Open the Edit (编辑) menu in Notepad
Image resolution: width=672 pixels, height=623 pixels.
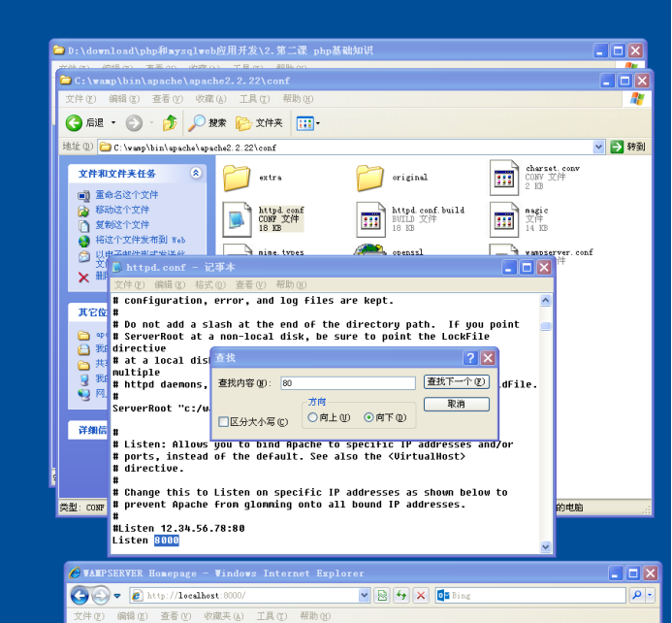coord(170,284)
